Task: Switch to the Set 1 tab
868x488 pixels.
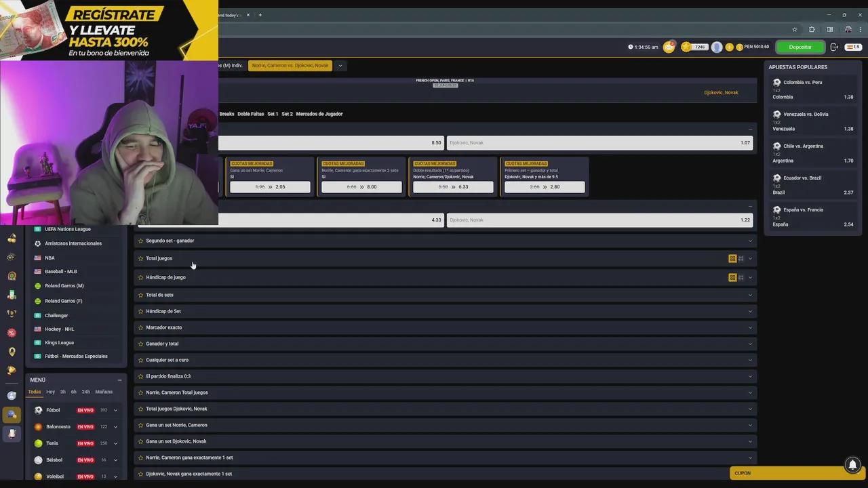Action: (273, 114)
